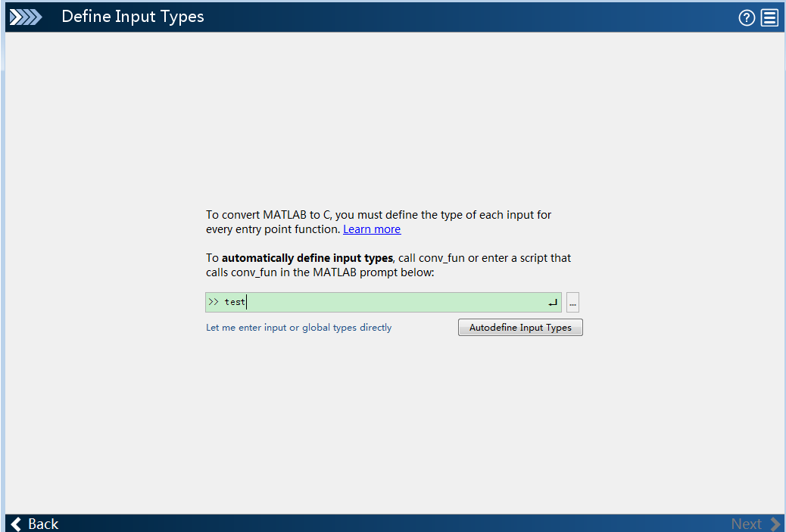786x532 pixels.
Task: Open the menu list icon
Action: coord(769,17)
